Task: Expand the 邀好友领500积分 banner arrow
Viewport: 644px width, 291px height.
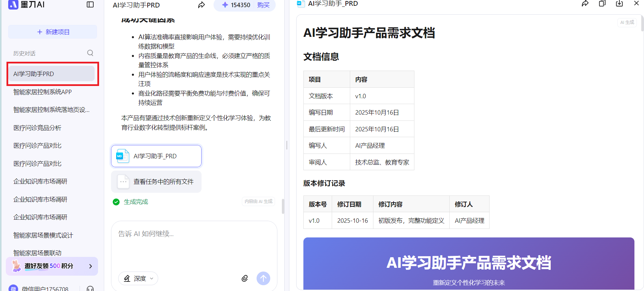Action: pyautogui.click(x=91, y=266)
